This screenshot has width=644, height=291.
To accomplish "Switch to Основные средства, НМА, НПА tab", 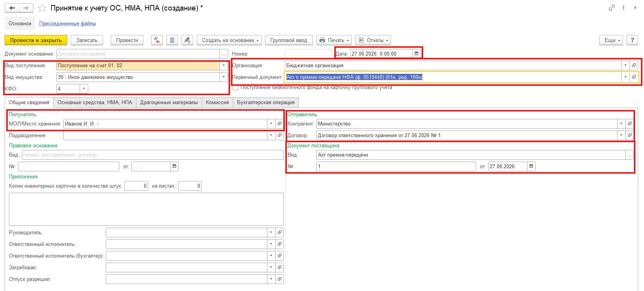I will point(95,102).
